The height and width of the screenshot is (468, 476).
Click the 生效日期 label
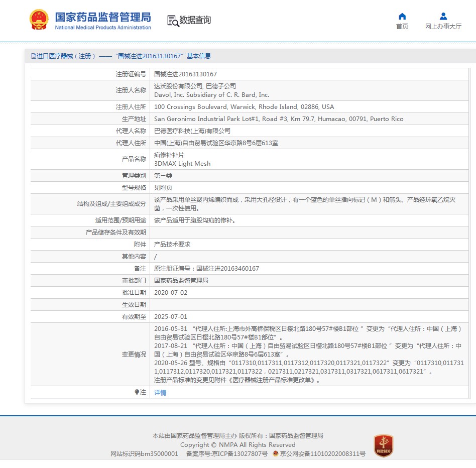(134, 304)
